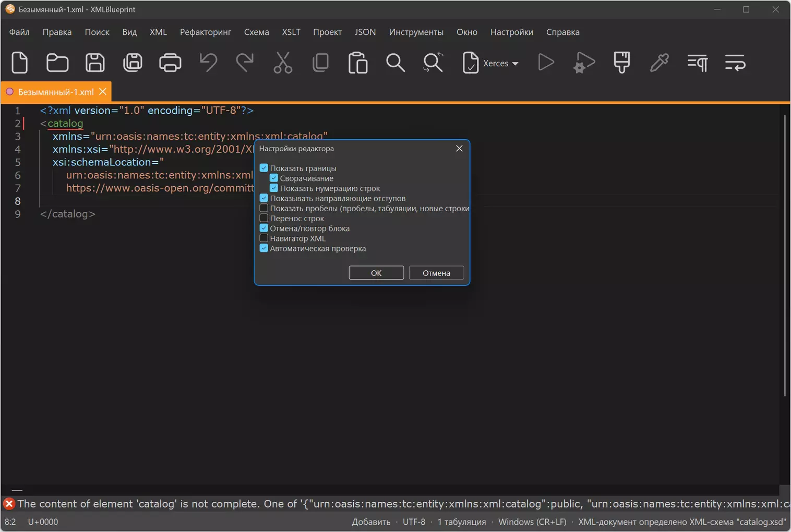Open the Инструменты menu
This screenshot has height=532, width=791.
pos(416,32)
